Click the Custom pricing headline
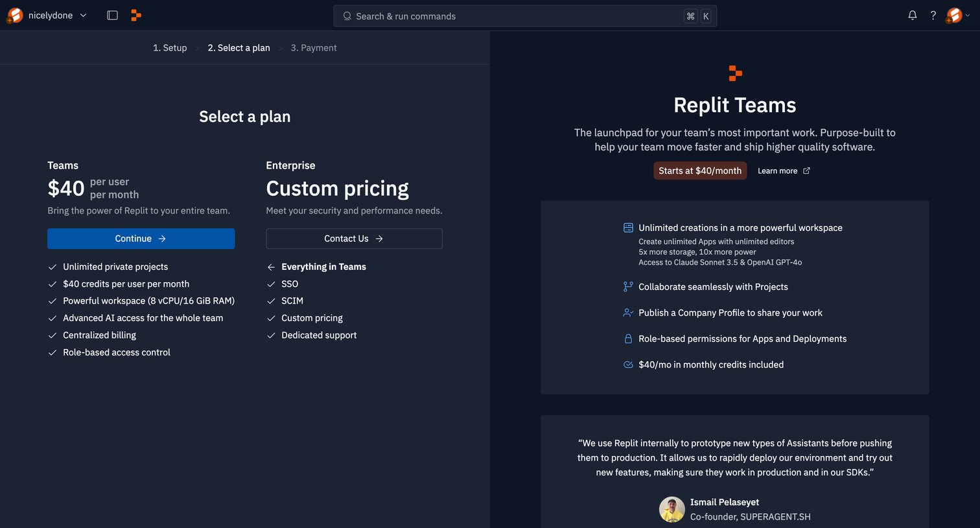The height and width of the screenshot is (528, 980). [x=338, y=188]
